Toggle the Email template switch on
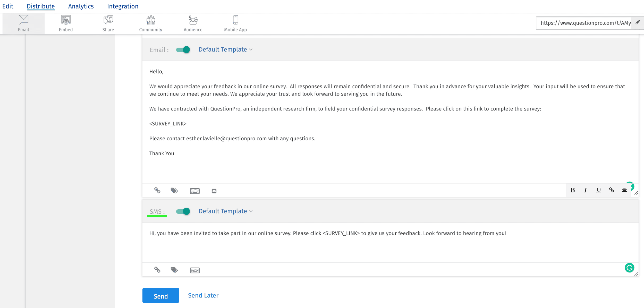This screenshot has width=644, height=308. click(x=183, y=49)
